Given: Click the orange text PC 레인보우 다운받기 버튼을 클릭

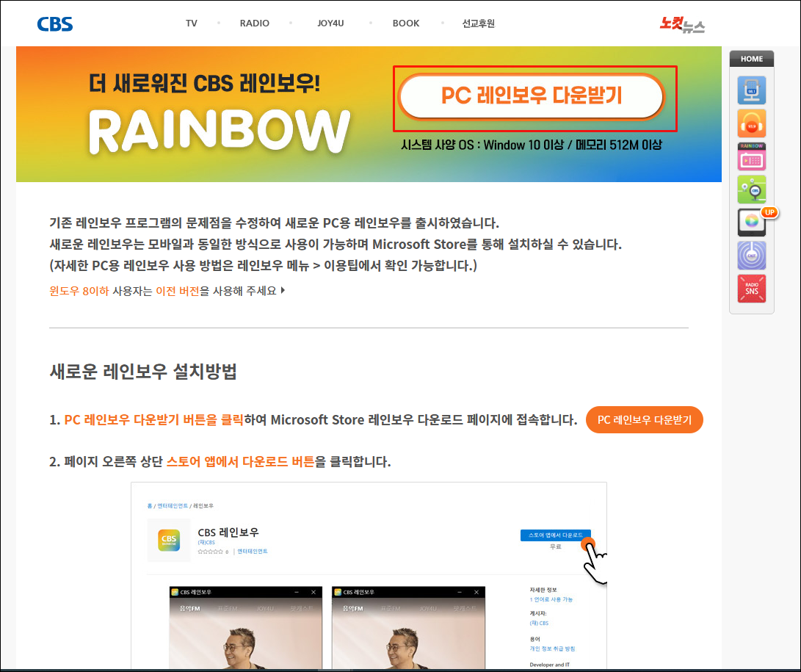Looking at the screenshot, I should tap(153, 420).
